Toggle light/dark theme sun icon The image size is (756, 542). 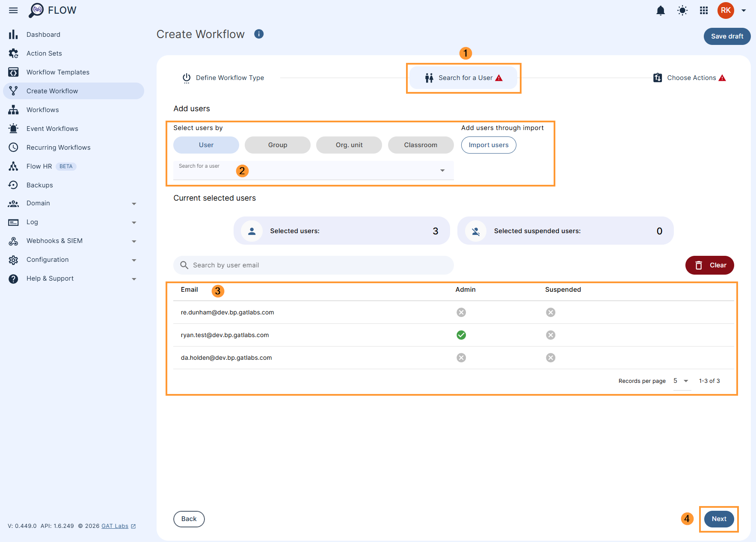pos(682,10)
